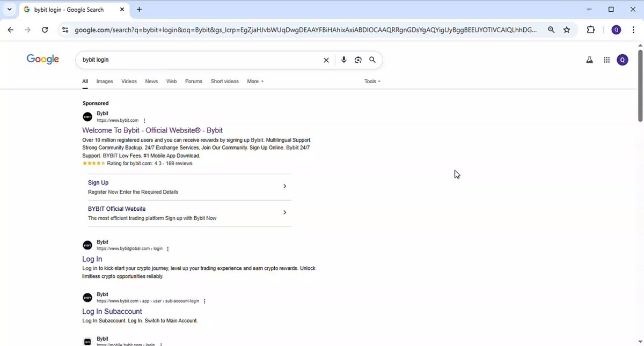Click Bybit favicon beside sub-account-login result
This screenshot has height=346, width=644.
tap(87, 298)
